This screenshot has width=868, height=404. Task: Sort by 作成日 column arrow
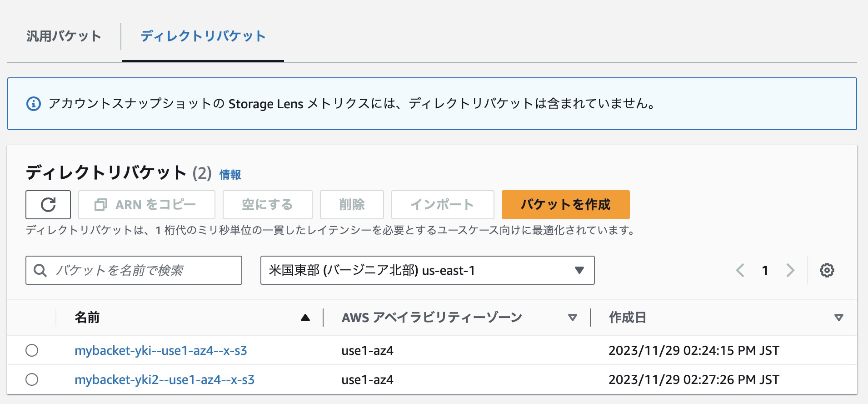[839, 318]
